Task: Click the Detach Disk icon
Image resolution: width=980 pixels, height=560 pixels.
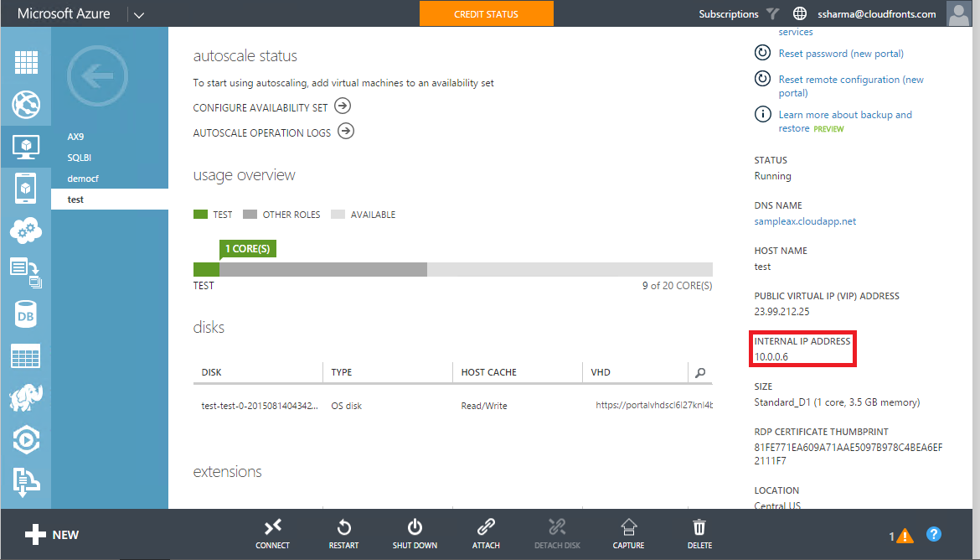Action: (x=557, y=526)
